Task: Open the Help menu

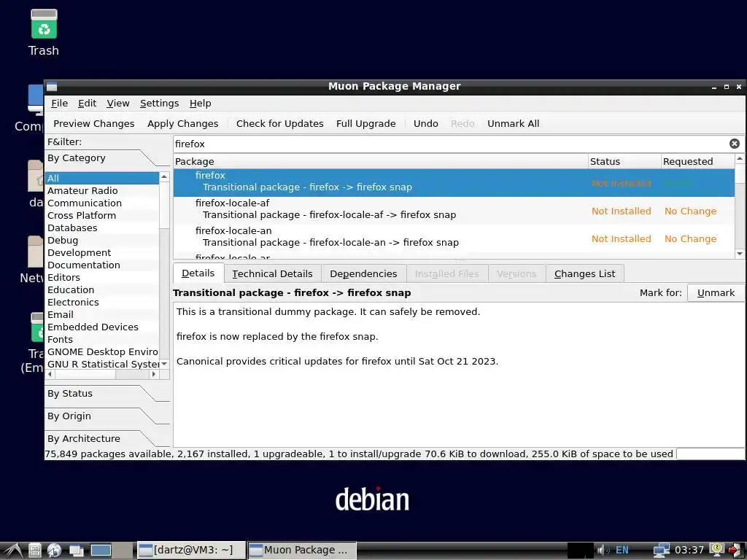Action: [200, 104]
